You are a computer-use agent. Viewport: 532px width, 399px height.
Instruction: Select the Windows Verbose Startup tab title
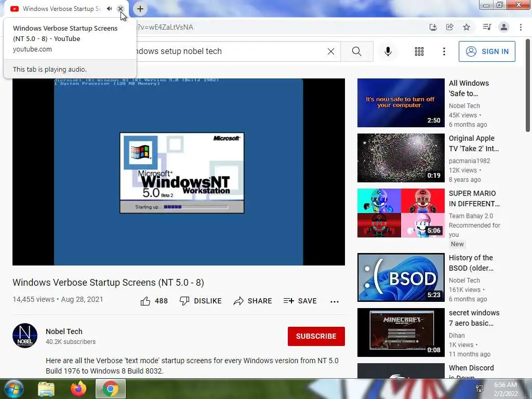tap(61, 9)
